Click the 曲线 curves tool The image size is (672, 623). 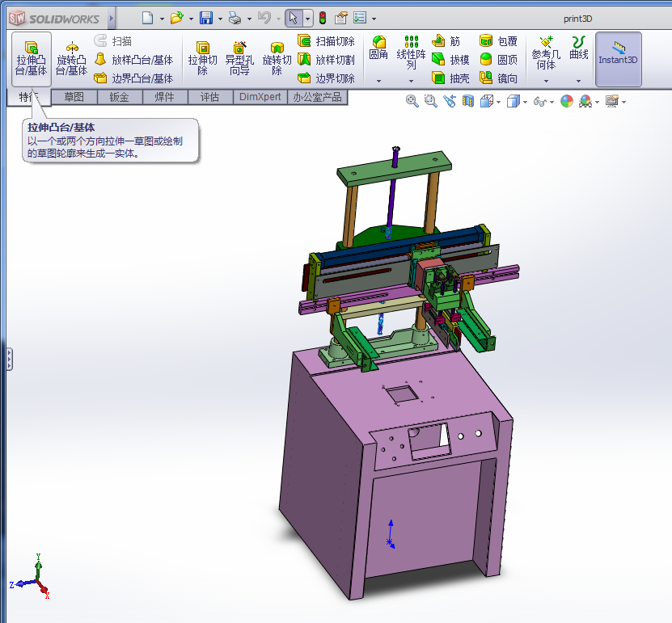[578, 48]
